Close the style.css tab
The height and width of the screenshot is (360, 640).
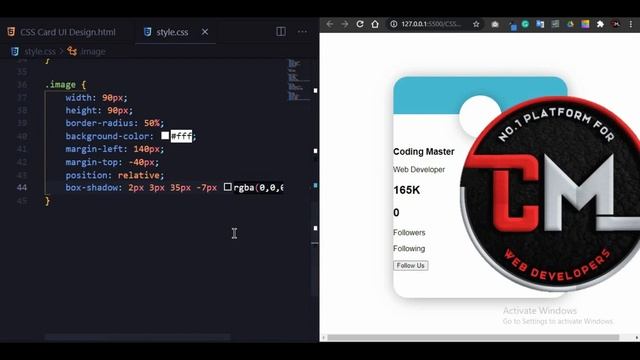tap(205, 31)
